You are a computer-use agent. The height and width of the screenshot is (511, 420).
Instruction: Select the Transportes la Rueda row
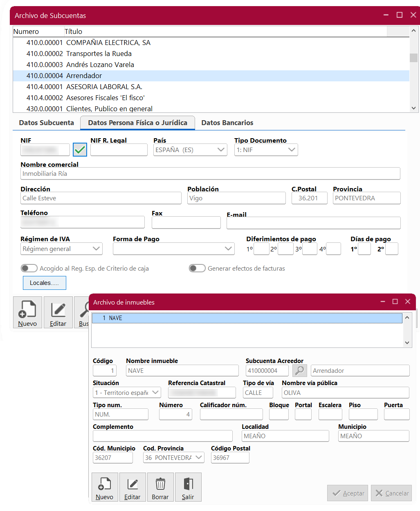99,54
